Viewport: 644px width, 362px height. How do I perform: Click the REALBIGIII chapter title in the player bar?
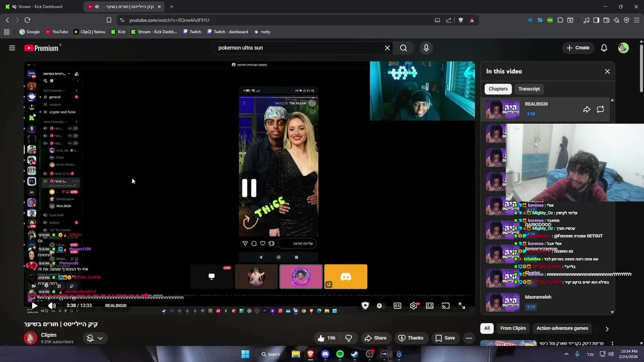pyautogui.click(x=116, y=306)
